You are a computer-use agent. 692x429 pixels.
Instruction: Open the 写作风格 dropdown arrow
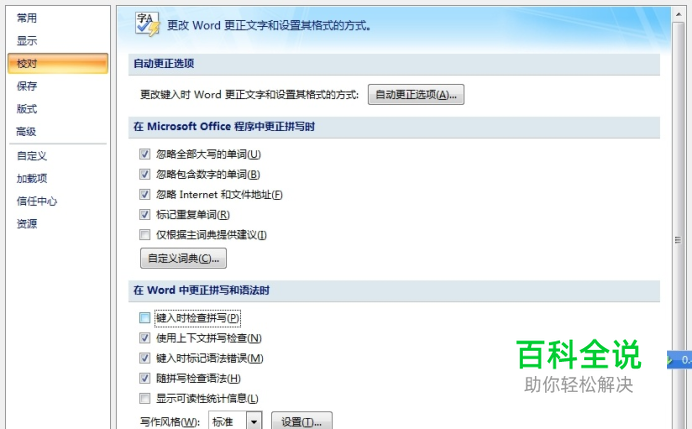coord(254,421)
